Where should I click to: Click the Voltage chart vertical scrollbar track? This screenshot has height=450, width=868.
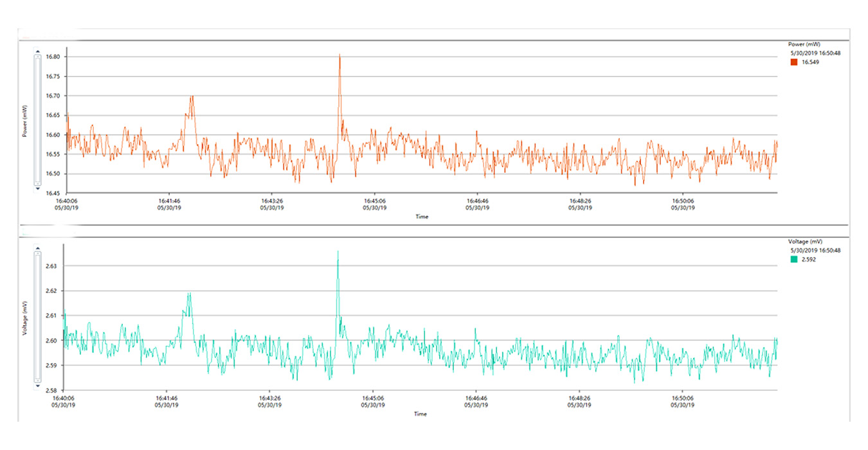point(37,317)
